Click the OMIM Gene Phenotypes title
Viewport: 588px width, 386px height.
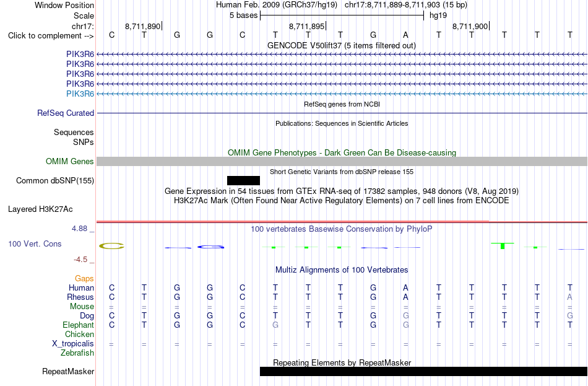[342, 153]
